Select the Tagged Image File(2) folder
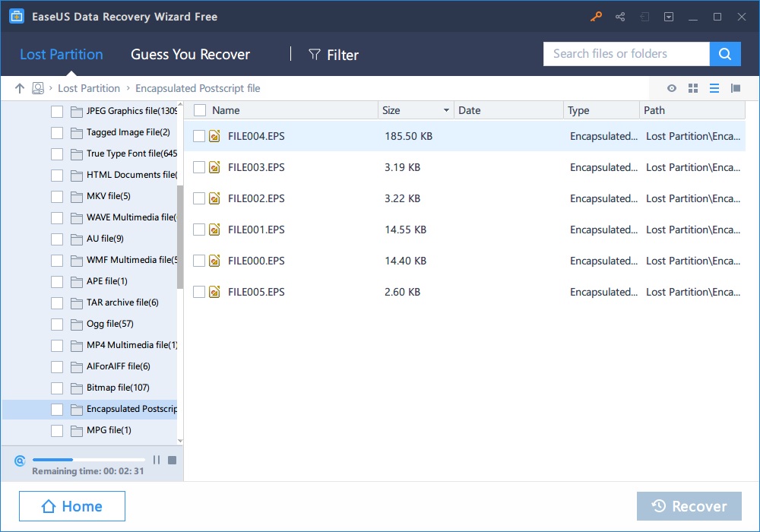 click(x=128, y=132)
